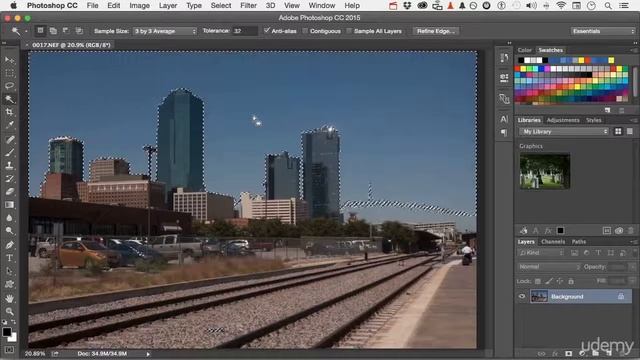Open the Character panel icon
640x360 pixels.
click(504, 119)
